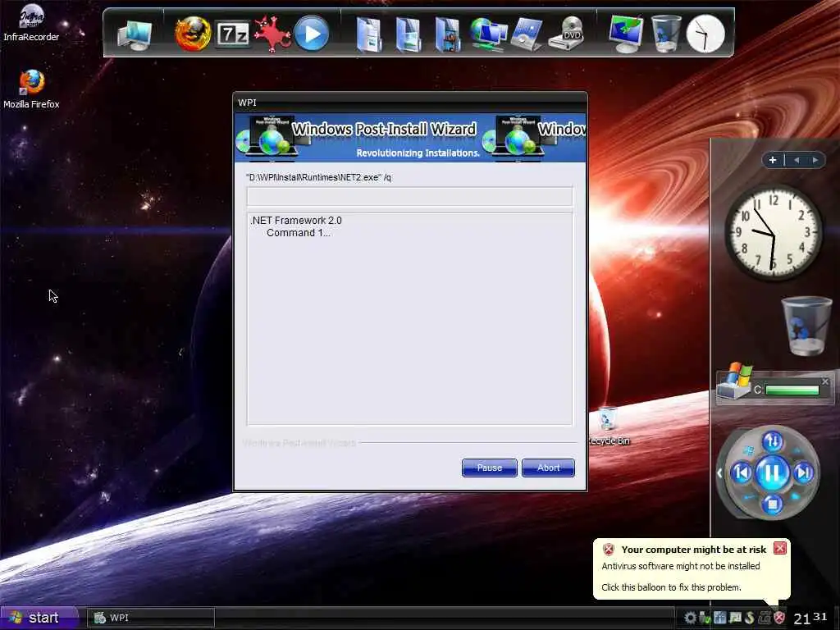Pause the WPI installation
This screenshot has height=630, width=840.
pyautogui.click(x=489, y=468)
